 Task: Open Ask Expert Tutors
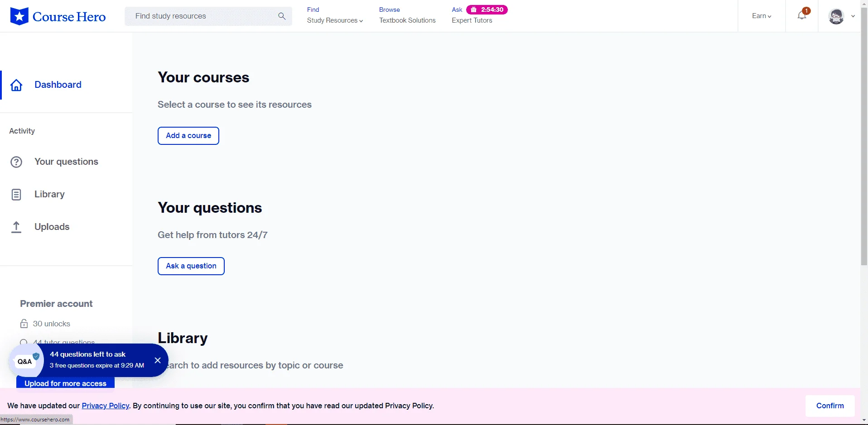pos(472,20)
